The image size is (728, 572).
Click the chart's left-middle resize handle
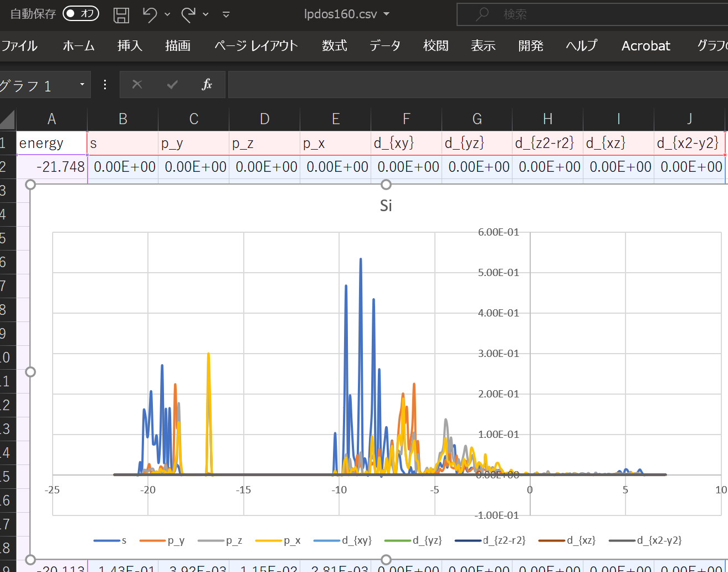(x=30, y=372)
